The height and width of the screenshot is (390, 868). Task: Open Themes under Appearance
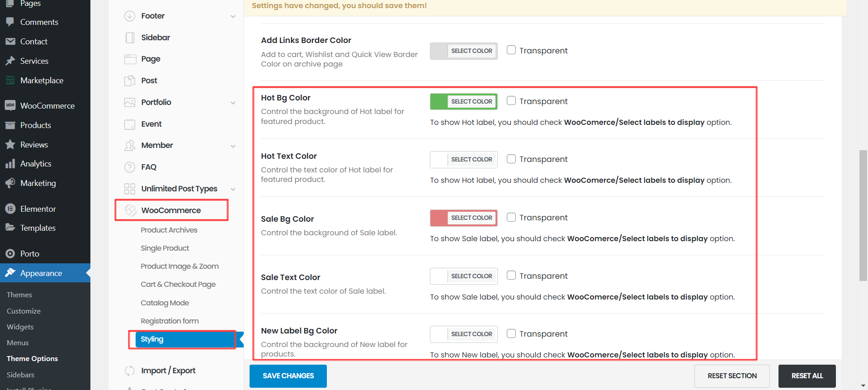coord(19,295)
